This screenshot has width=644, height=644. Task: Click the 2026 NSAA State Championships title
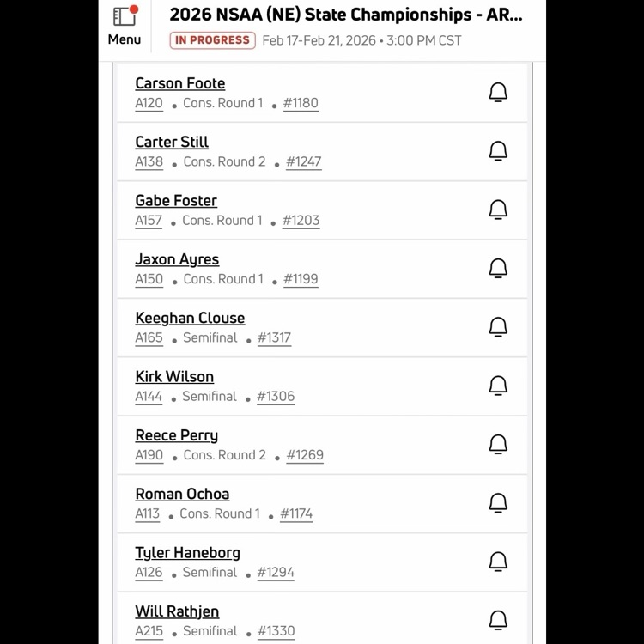tap(345, 15)
